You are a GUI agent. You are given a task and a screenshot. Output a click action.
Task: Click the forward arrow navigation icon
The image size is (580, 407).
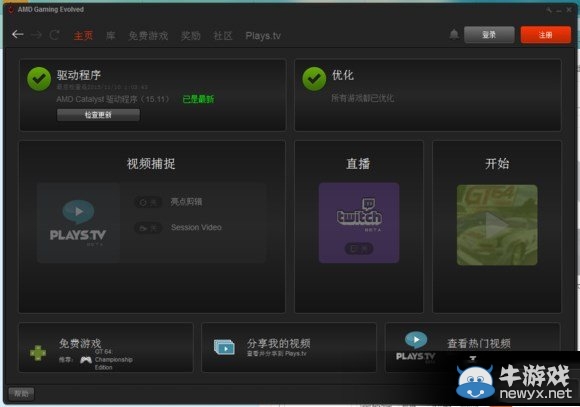pyautogui.click(x=36, y=35)
